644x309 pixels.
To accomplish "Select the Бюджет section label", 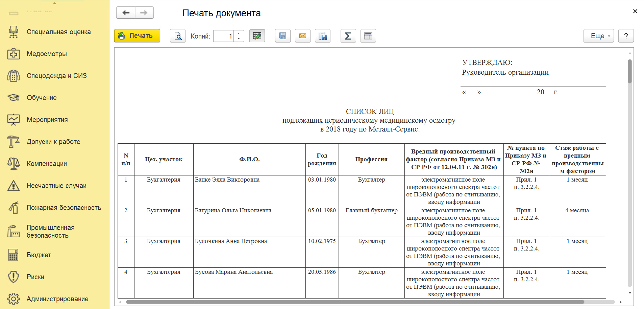I will pos(39,255).
